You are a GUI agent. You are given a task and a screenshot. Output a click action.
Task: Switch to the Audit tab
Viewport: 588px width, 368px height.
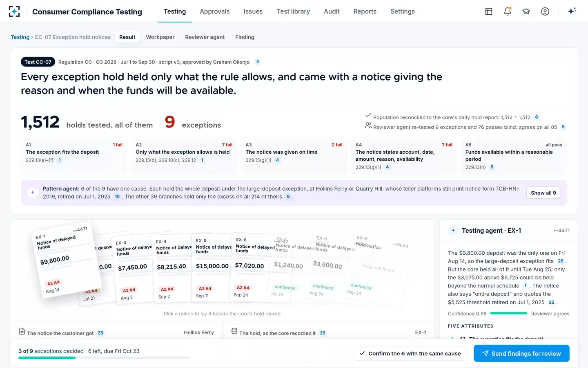tap(332, 11)
